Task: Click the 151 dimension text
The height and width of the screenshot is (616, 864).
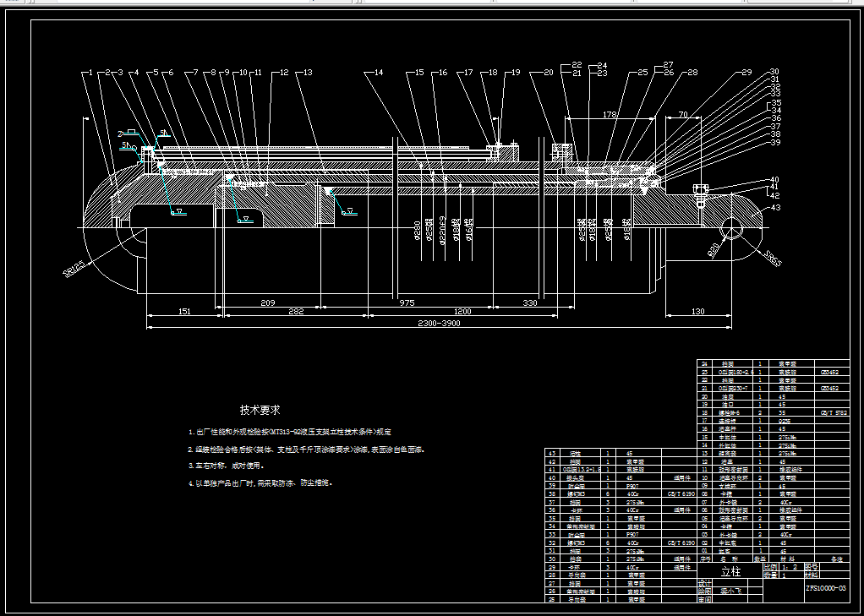Action: point(184,311)
